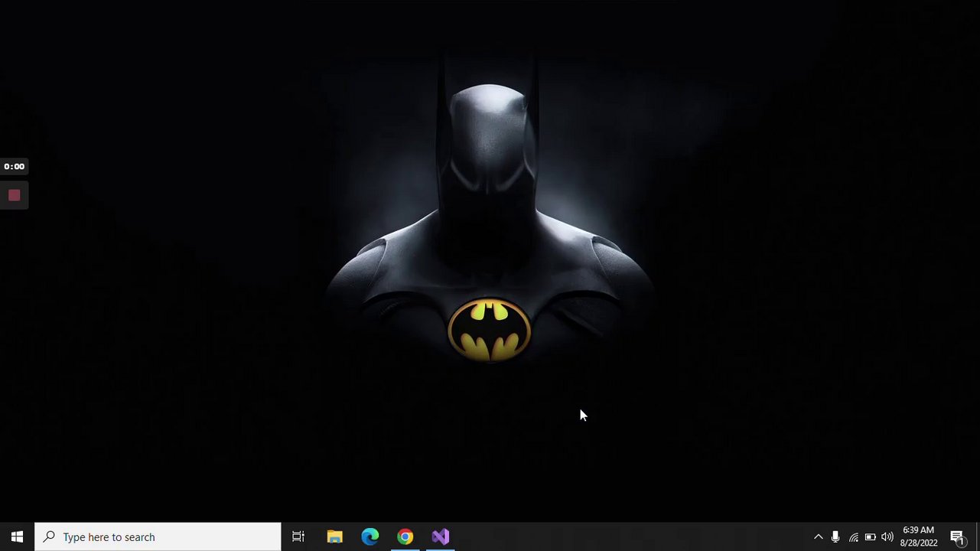This screenshot has width=980, height=551.
Task: Open the network connections tray icon
Action: (853, 537)
